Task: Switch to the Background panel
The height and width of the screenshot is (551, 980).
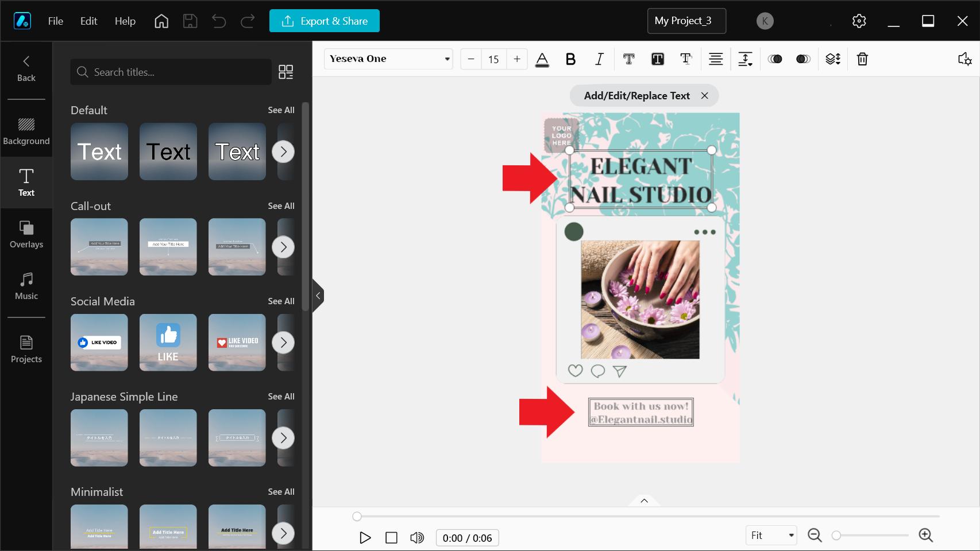Action: click(26, 131)
